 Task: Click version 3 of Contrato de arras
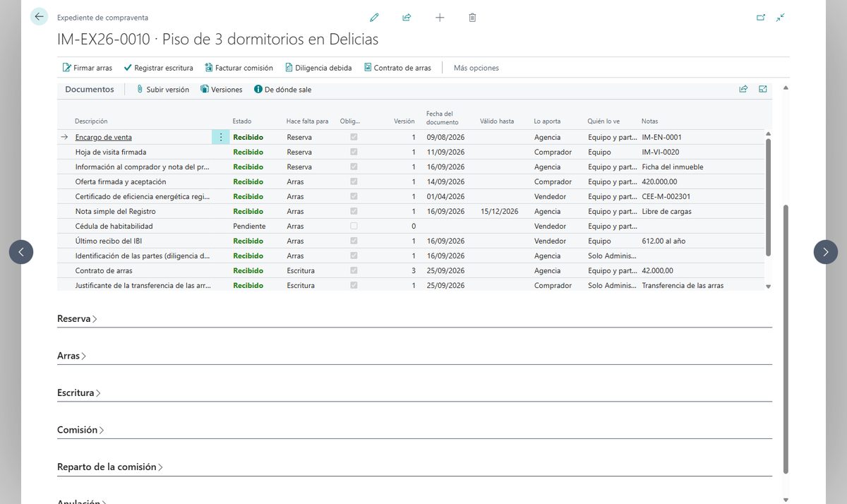(x=414, y=270)
